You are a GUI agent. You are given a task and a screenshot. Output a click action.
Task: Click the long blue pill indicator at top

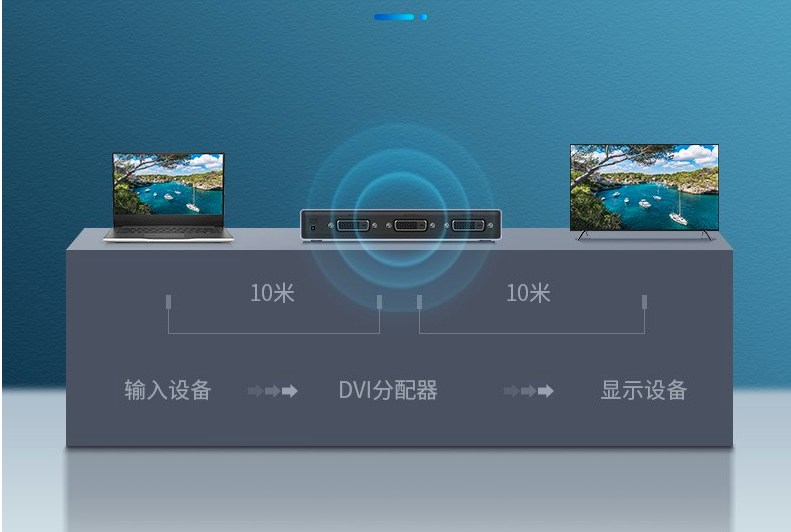pos(394,17)
